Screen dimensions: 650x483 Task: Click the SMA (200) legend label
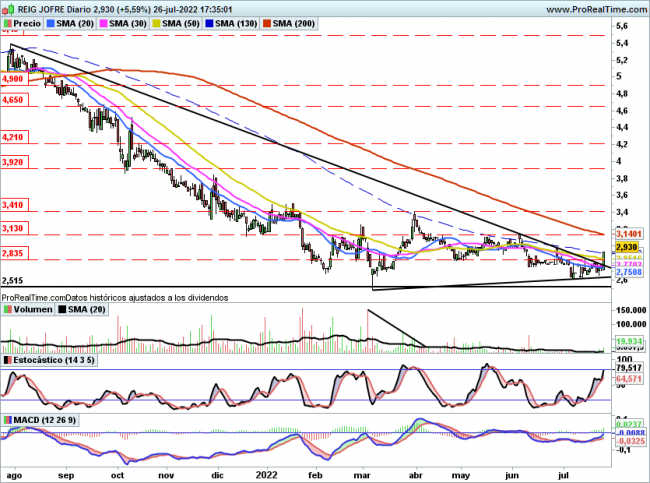pyautogui.click(x=293, y=24)
